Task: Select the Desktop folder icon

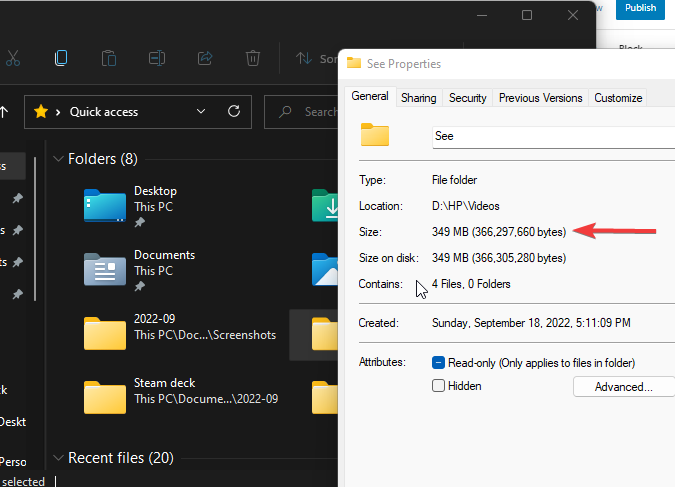Action: (x=105, y=205)
